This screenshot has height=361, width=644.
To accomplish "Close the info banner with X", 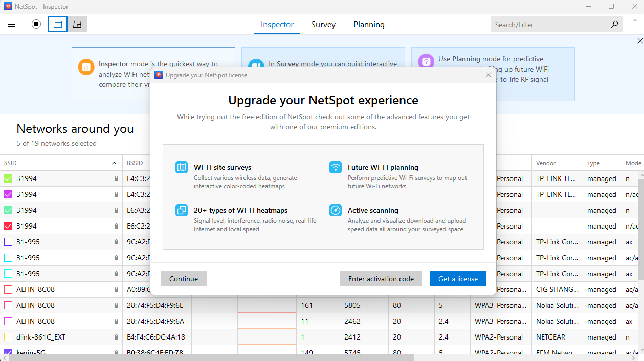I will [x=640, y=41].
